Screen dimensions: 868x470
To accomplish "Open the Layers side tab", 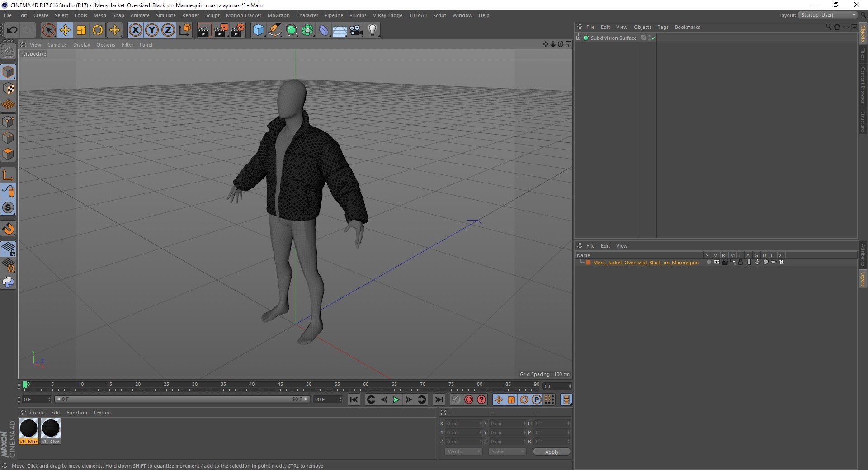I will pos(863,279).
